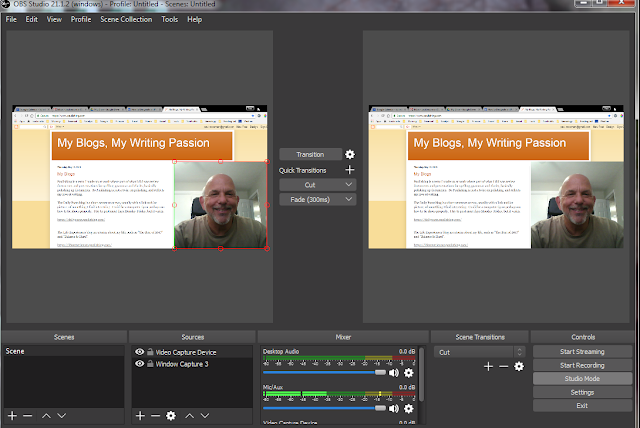Open the Tools menu
The width and height of the screenshot is (640, 428).
coord(169,19)
